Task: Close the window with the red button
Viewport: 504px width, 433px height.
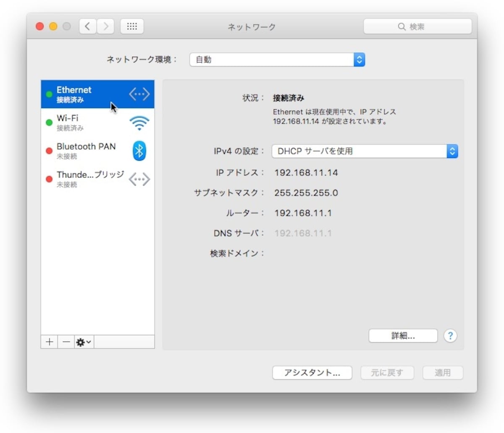Action: pos(40,26)
